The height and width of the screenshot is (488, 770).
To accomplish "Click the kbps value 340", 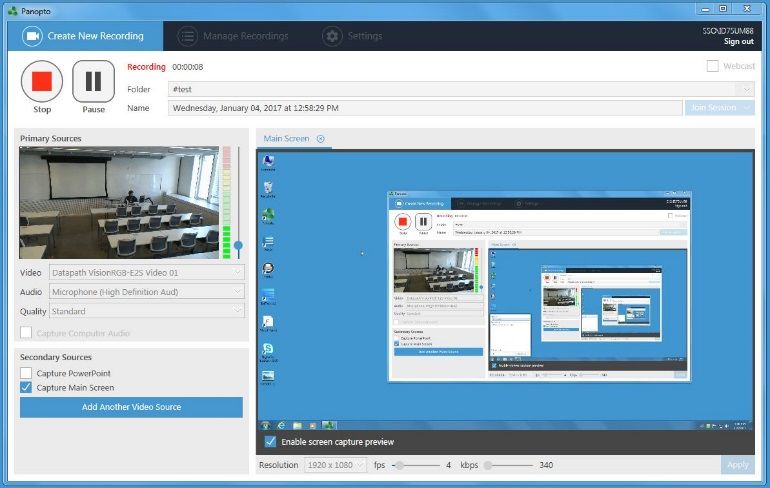I will coord(546,465).
